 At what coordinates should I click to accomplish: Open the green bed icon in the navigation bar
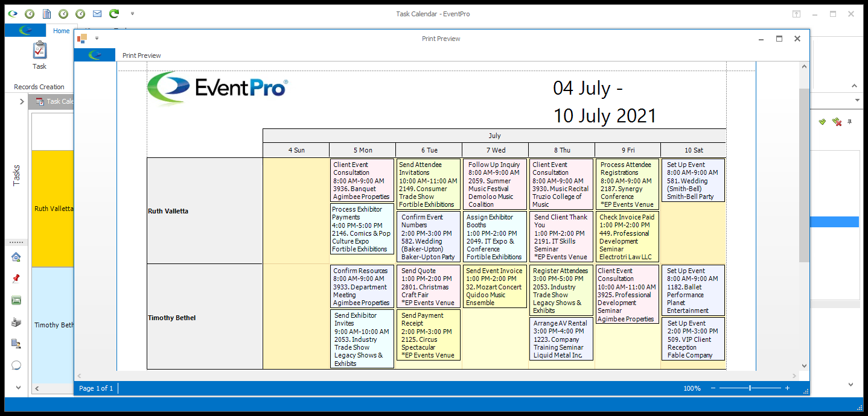16,300
